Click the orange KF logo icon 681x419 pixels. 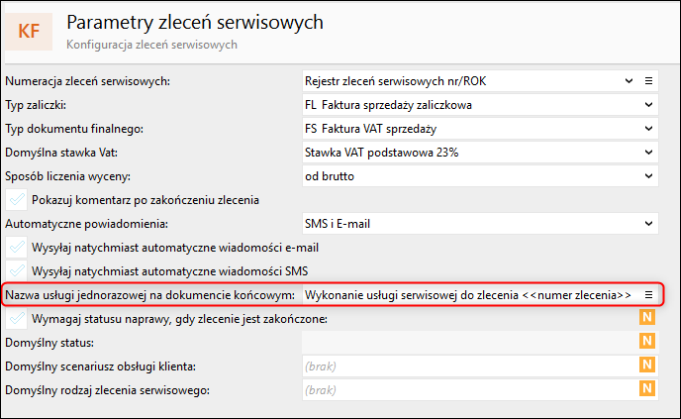click(x=34, y=31)
